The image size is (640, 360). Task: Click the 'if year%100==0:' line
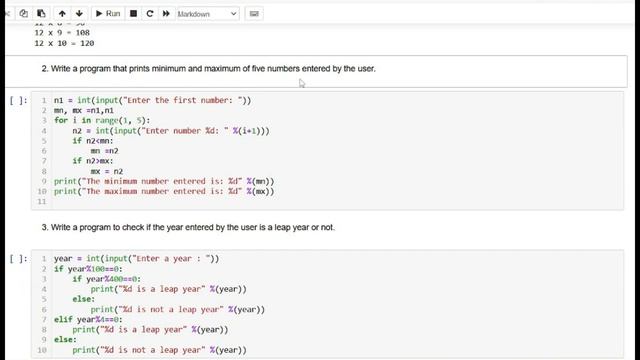point(88,269)
